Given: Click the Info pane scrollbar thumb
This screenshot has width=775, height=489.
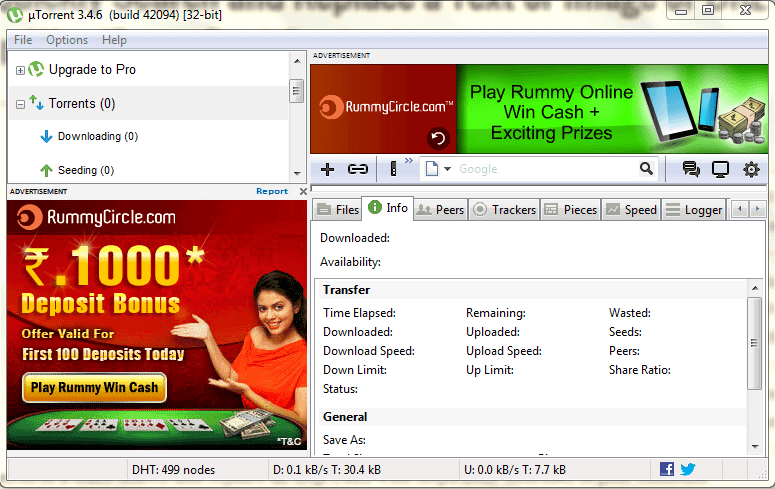Looking at the screenshot, I should click(x=755, y=343).
